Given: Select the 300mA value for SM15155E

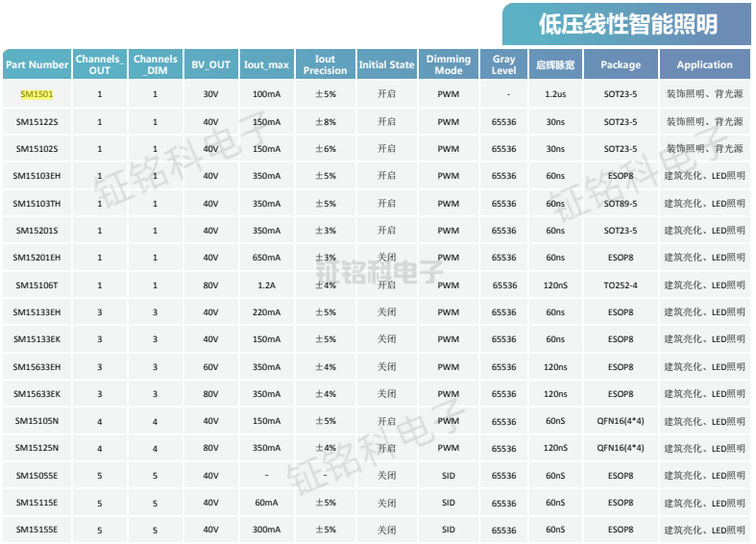Looking at the screenshot, I should point(266,530).
